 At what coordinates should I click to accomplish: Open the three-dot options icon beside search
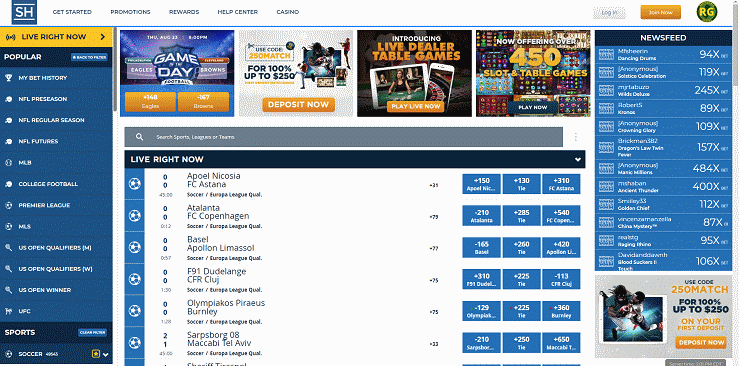click(576, 137)
